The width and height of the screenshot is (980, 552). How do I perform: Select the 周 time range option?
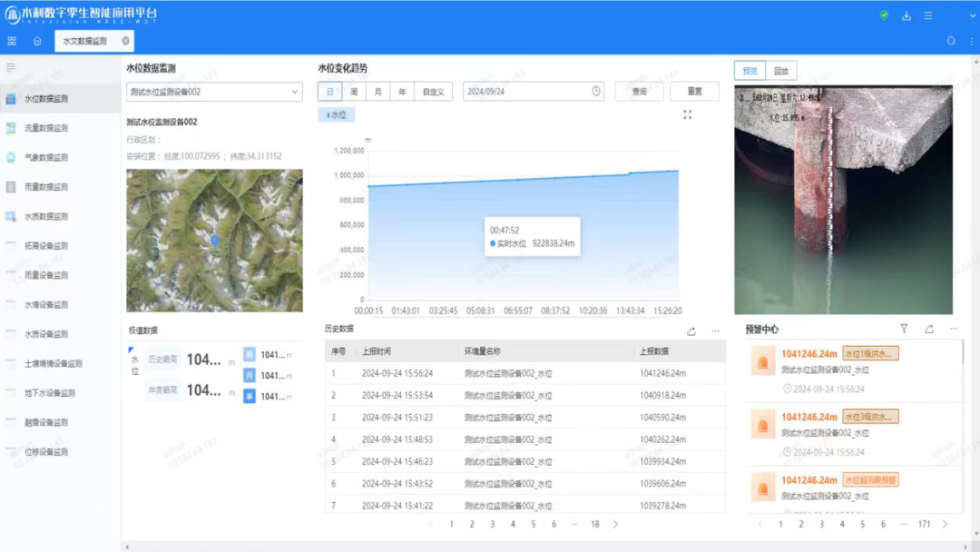[354, 92]
